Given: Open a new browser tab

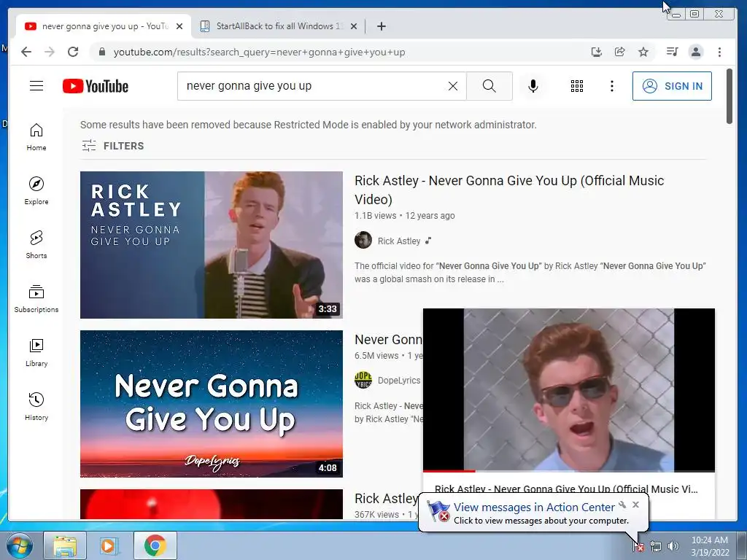Looking at the screenshot, I should (x=381, y=26).
